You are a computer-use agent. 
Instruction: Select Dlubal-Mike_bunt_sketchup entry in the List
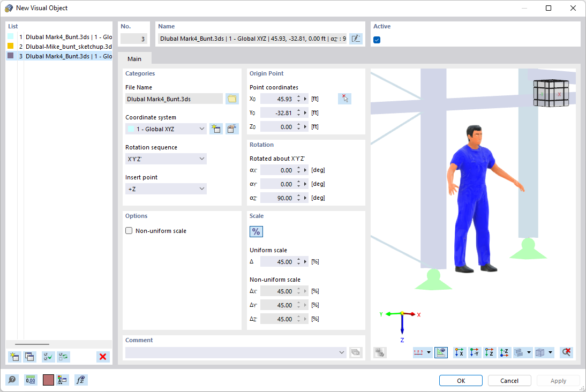[58, 46]
